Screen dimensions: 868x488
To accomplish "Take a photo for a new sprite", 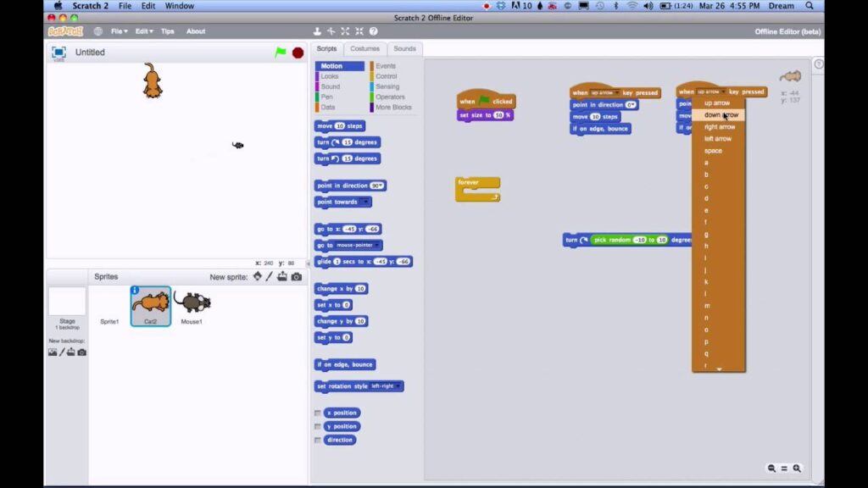I will [295, 276].
